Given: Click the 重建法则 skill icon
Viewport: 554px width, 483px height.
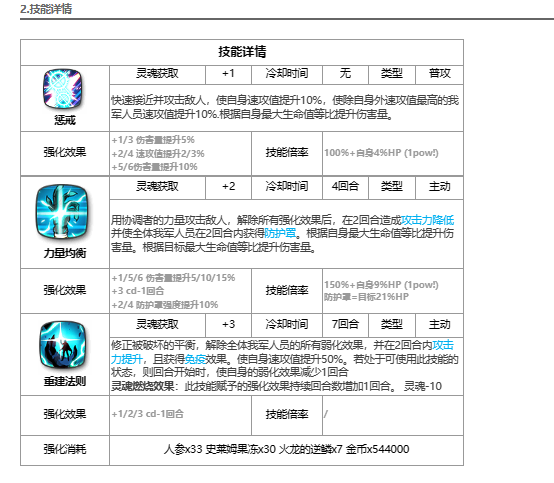Looking at the screenshot, I should (x=63, y=345).
